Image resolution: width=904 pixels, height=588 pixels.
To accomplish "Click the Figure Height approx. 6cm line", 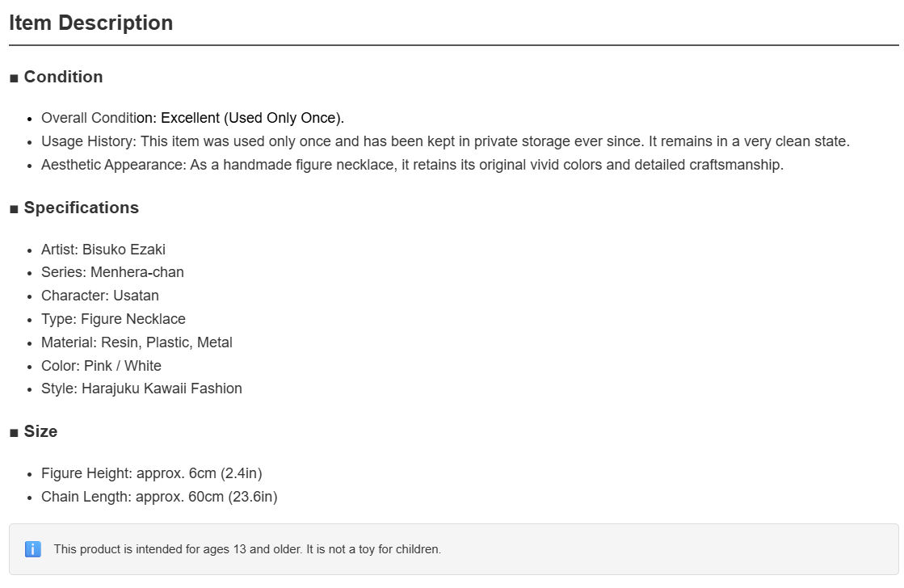I will pos(152,473).
